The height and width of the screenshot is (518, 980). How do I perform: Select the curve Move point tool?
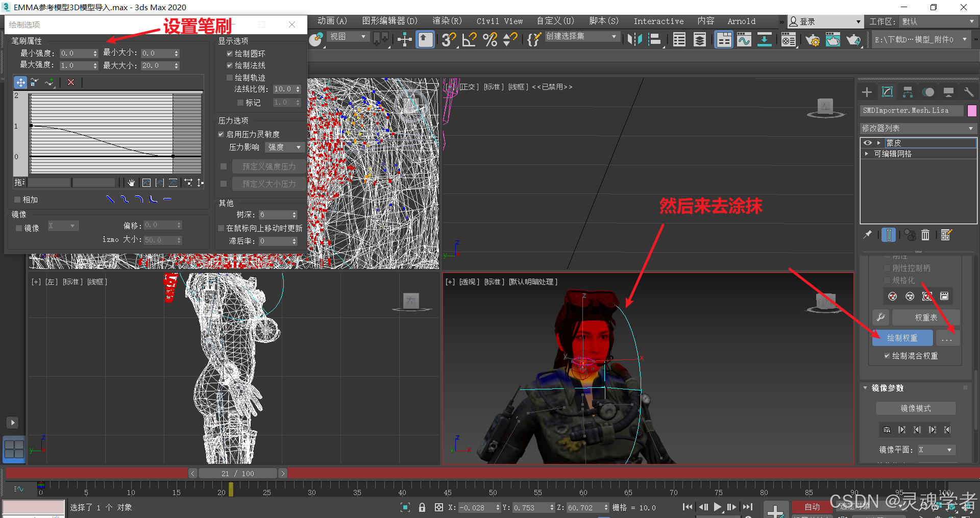(20, 82)
